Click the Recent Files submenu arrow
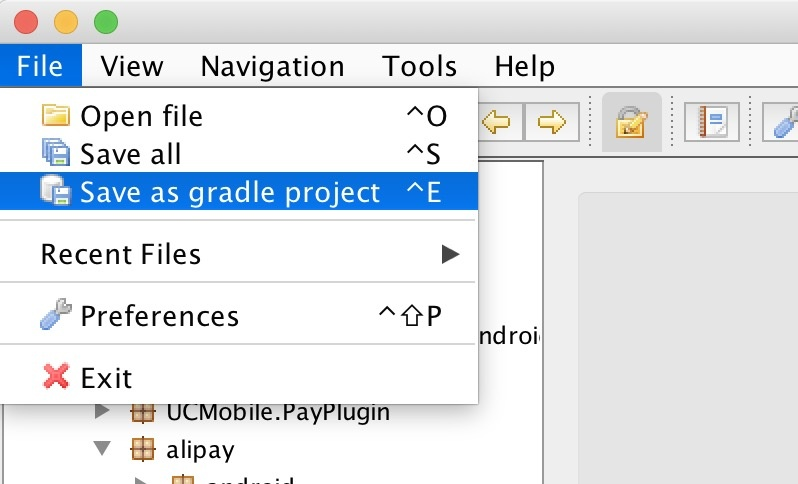Screen dimensions: 798x484 (x=450, y=254)
